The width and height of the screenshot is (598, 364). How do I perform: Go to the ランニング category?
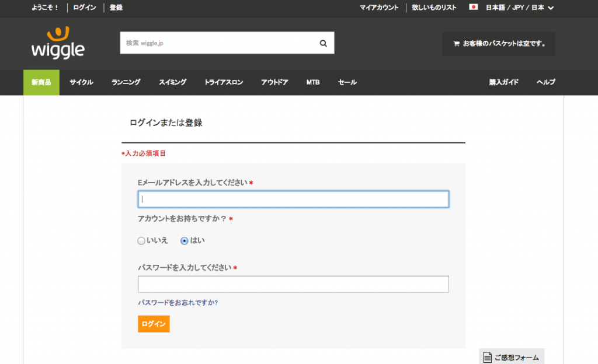click(x=126, y=82)
